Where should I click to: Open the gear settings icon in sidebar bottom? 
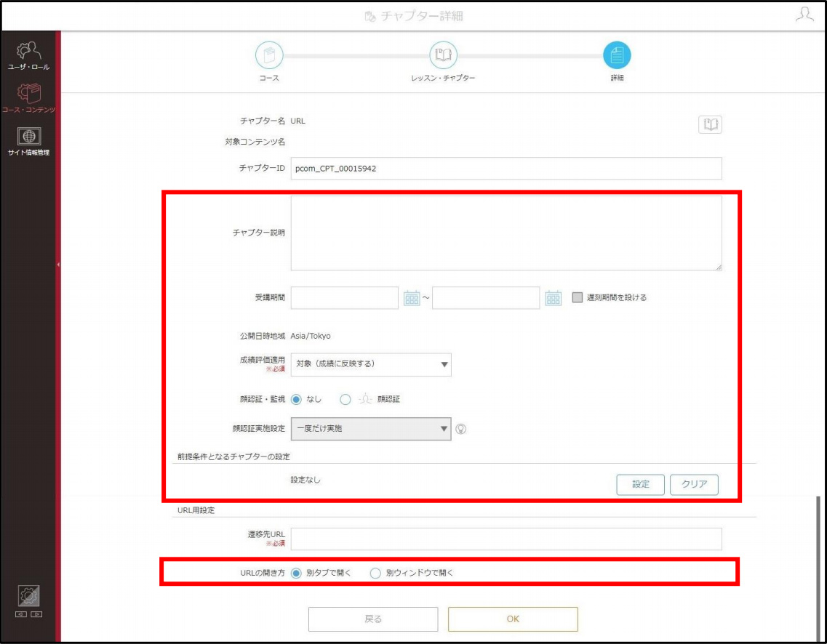pyautogui.click(x=28, y=596)
